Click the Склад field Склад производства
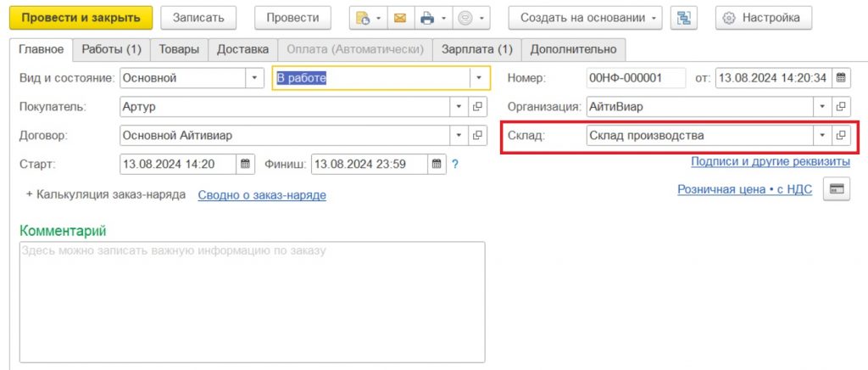Viewport: 868px width, 370px height. (x=700, y=135)
